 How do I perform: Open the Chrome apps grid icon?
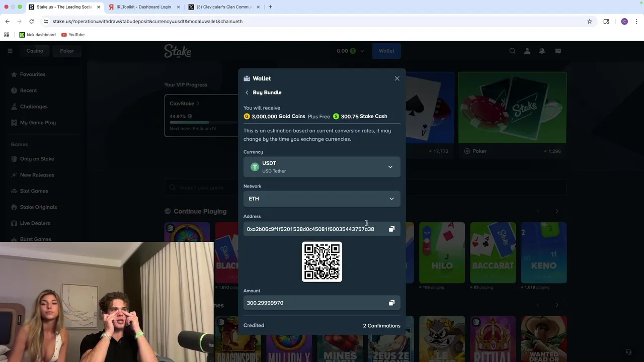[x=7, y=35]
